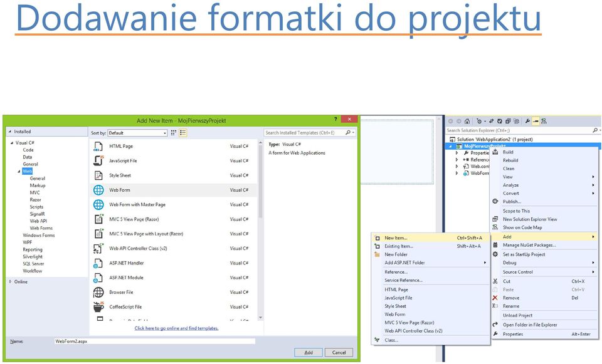
Task: Click the Pending Changes Filter clock icon
Action: click(x=479, y=121)
